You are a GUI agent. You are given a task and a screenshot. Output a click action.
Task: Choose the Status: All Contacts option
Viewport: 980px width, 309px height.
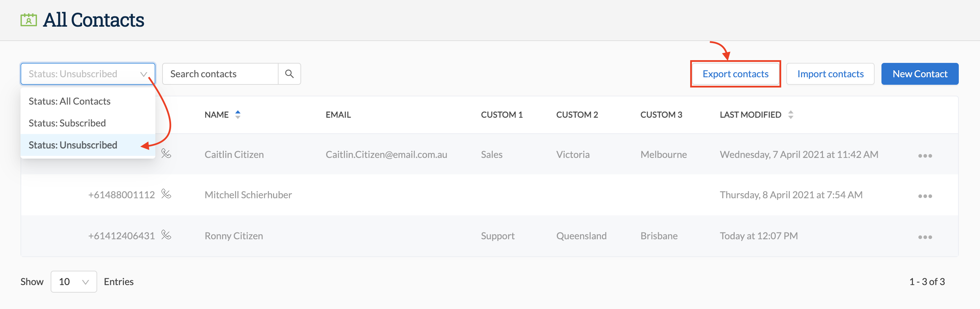click(x=69, y=101)
